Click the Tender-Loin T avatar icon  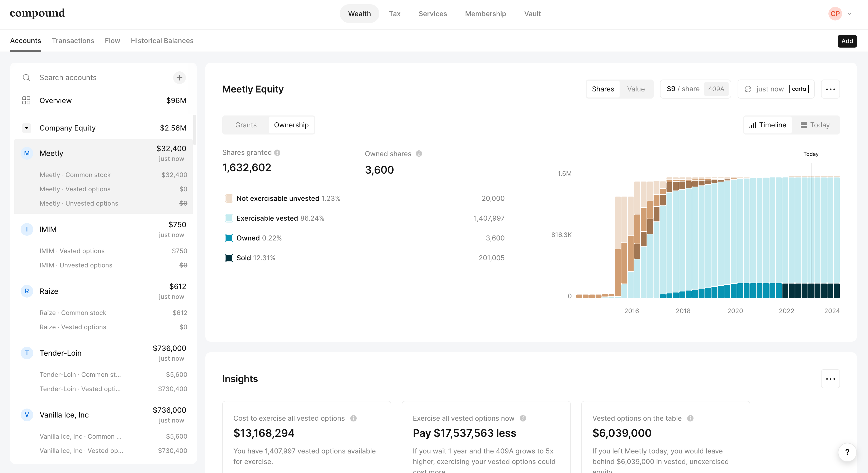[x=27, y=353]
